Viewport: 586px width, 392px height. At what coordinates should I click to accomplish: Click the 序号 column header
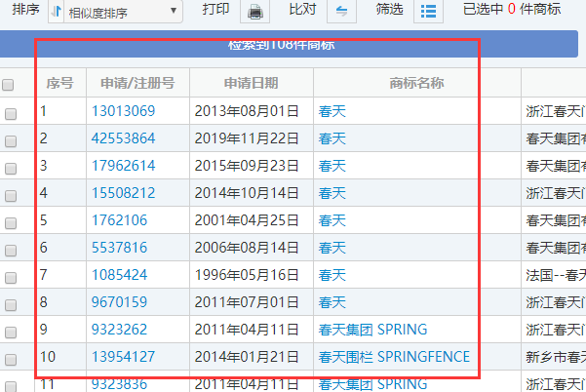(x=59, y=83)
